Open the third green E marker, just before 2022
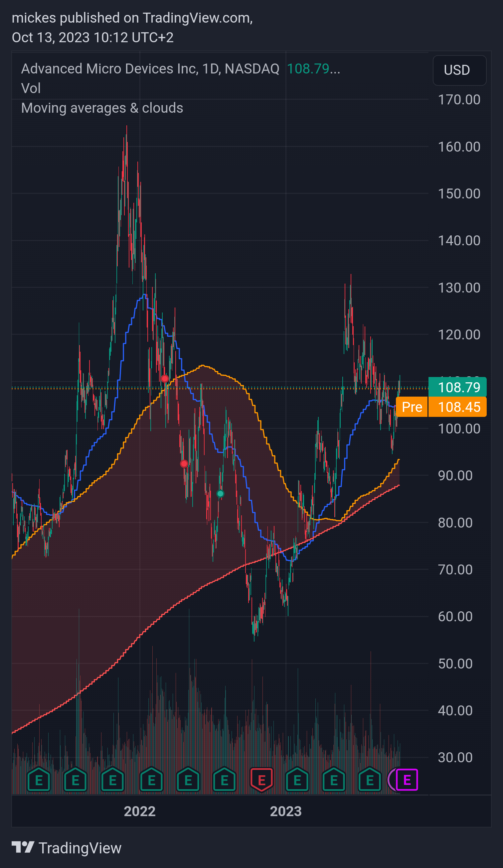 click(x=112, y=780)
